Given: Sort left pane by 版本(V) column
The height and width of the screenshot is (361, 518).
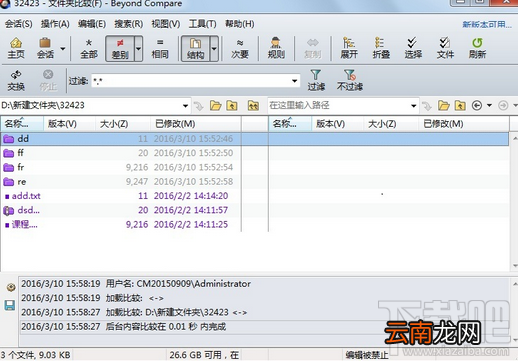Looking at the screenshot, I should pos(69,124).
